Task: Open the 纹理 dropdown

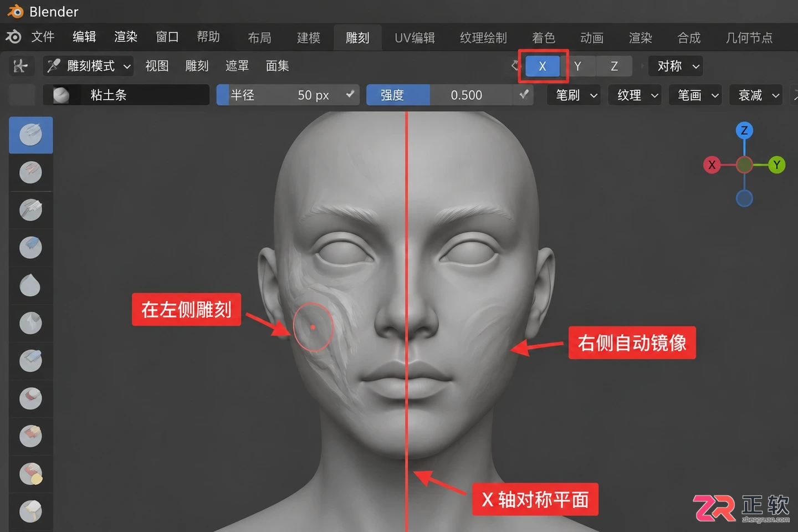Action: 635,95
